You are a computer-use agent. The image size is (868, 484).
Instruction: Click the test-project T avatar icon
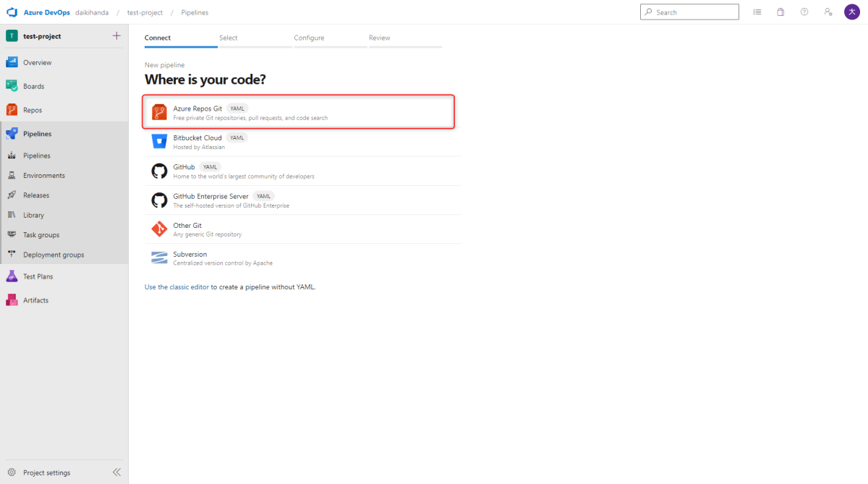coord(12,36)
